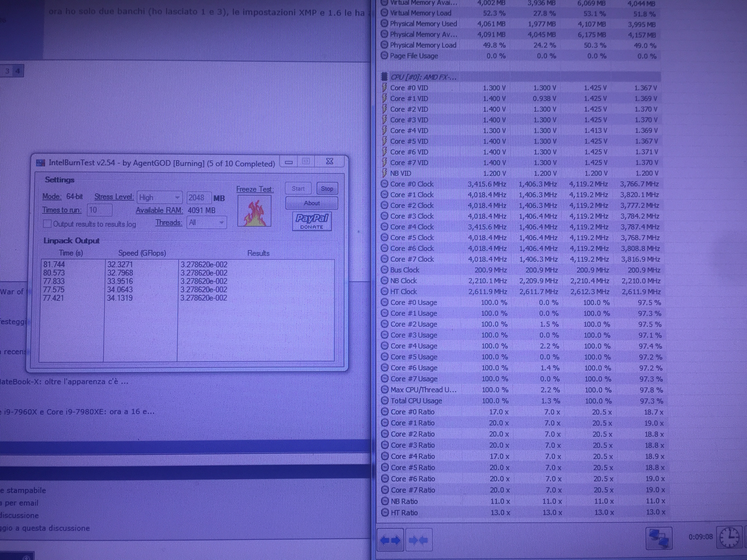Enable Output results to results.log checkbox
Screen dimensions: 747x560
point(47,224)
